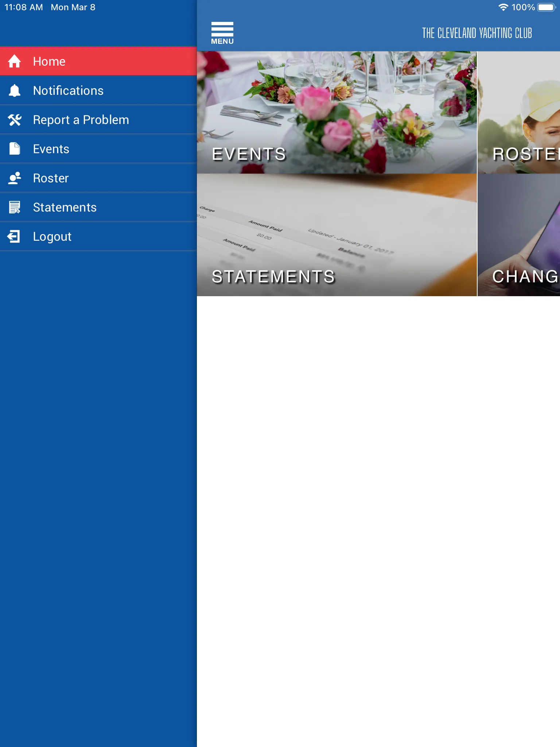
Task: Check the Wi-Fi status icon
Action: [503, 7]
